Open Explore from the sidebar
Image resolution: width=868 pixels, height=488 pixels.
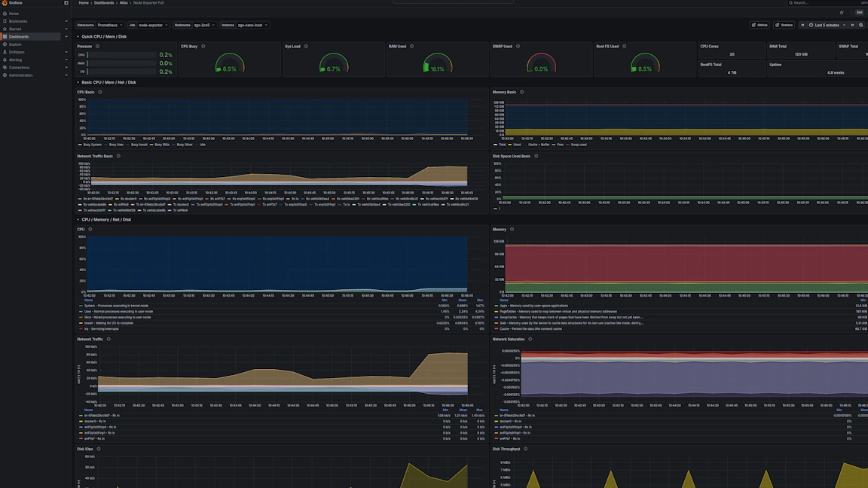(15, 44)
